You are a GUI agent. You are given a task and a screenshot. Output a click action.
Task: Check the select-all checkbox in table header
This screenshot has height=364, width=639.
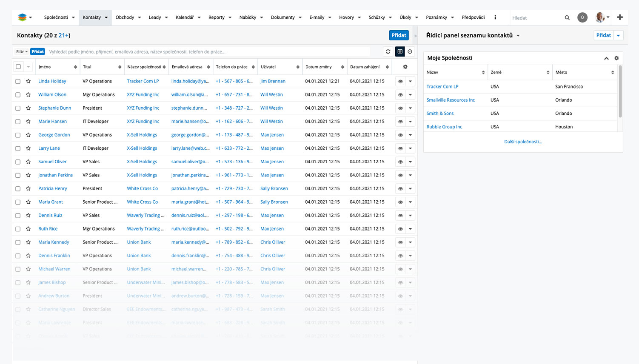coord(18,67)
